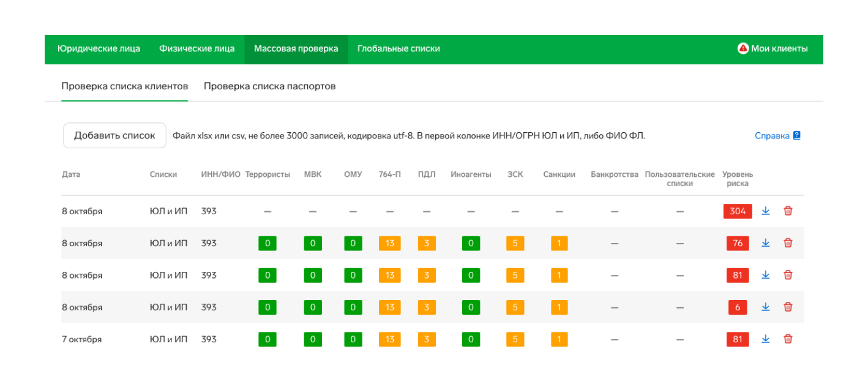
Task: Select the Массовая проверка tab
Action: point(296,49)
